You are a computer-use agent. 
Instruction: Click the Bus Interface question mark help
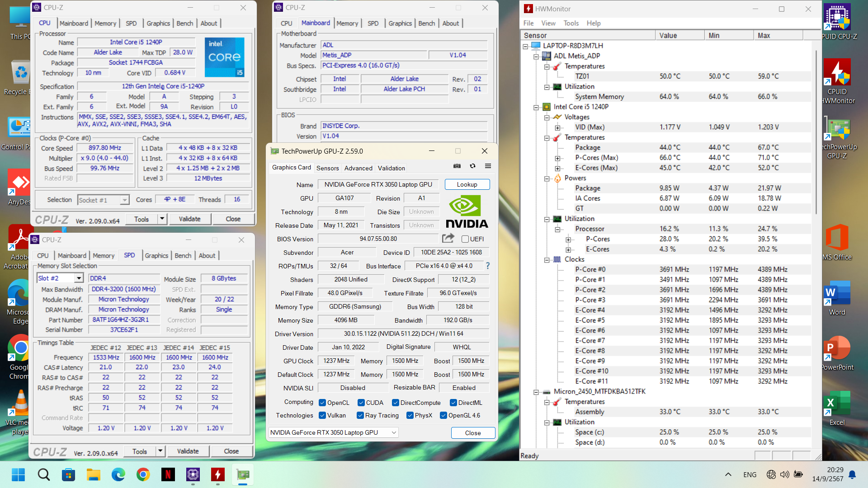pyautogui.click(x=488, y=266)
